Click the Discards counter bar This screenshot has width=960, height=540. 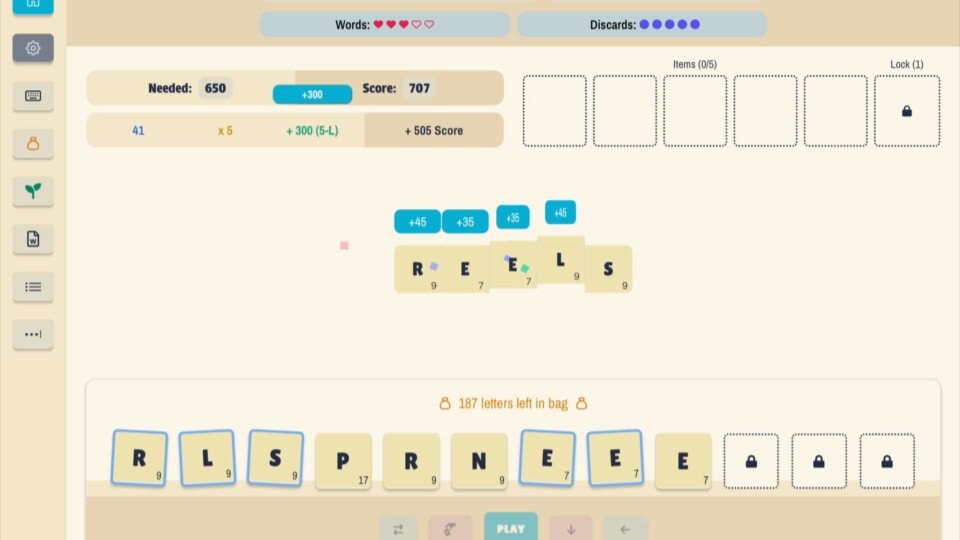(641, 25)
